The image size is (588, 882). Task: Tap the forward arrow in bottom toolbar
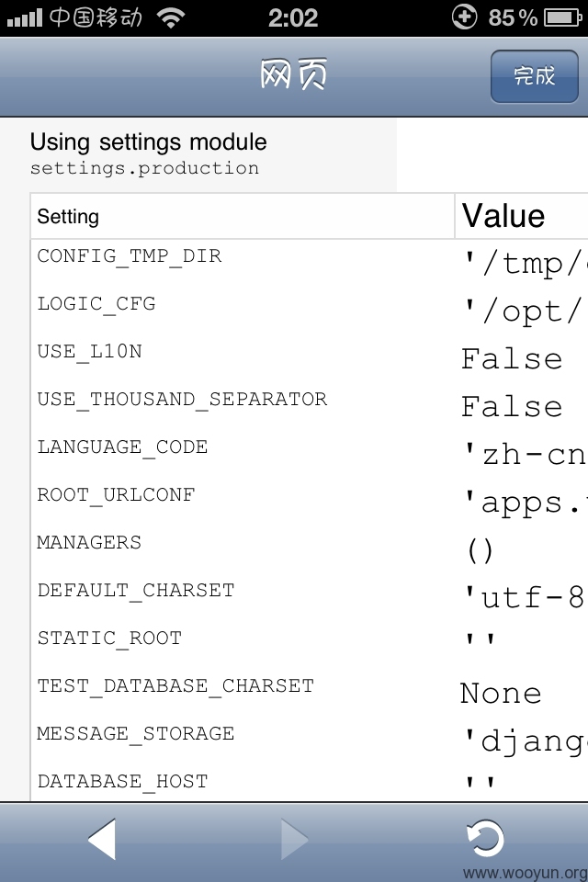tap(294, 839)
